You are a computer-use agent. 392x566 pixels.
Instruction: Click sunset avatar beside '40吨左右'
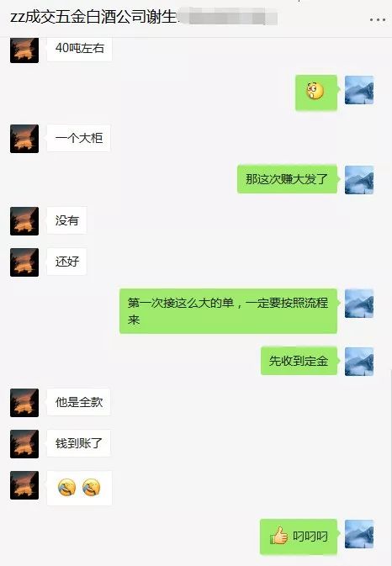point(24,50)
